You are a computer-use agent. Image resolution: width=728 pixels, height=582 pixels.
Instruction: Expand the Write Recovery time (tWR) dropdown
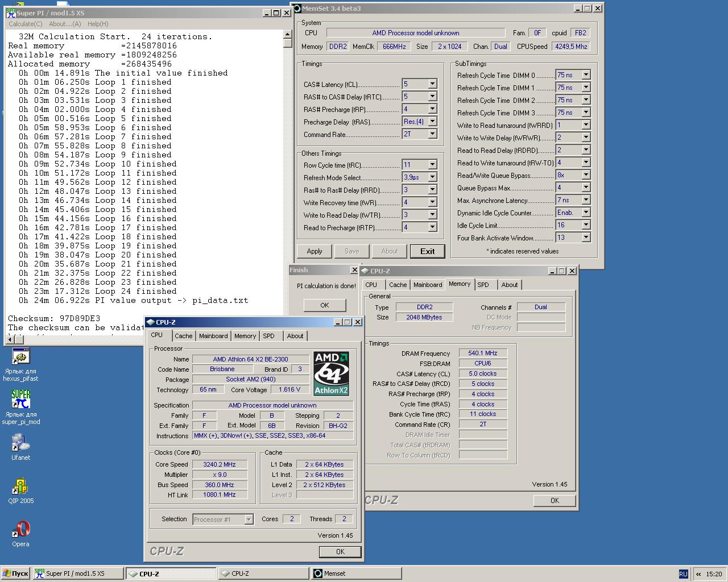click(x=432, y=202)
